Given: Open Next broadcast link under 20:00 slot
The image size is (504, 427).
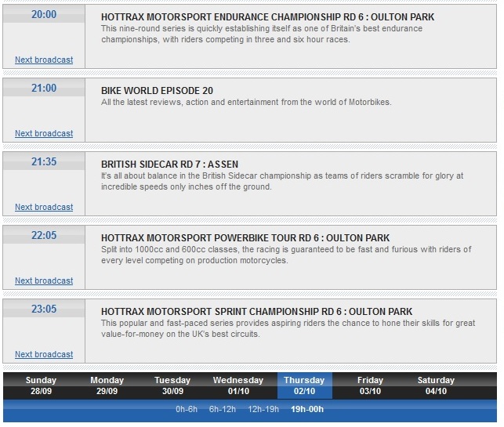Looking at the screenshot, I should point(44,60).
